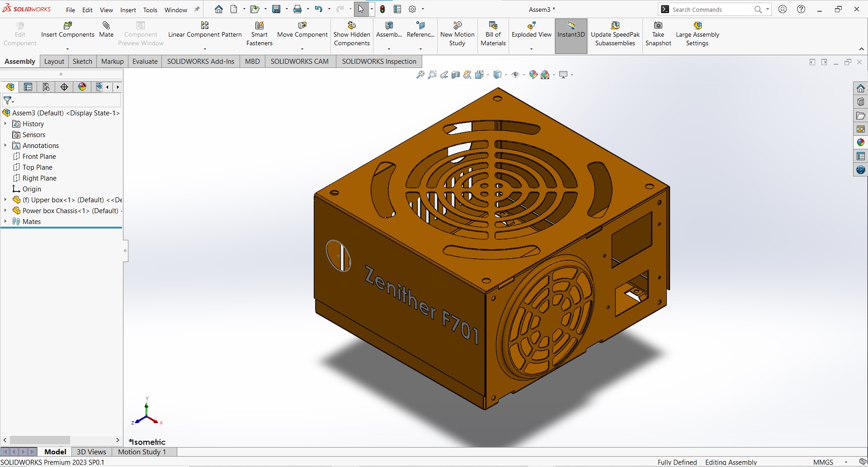The width and height of the screenshot is (868, 467).
Task: Start a New Motion Study
Action: (457, 34)
